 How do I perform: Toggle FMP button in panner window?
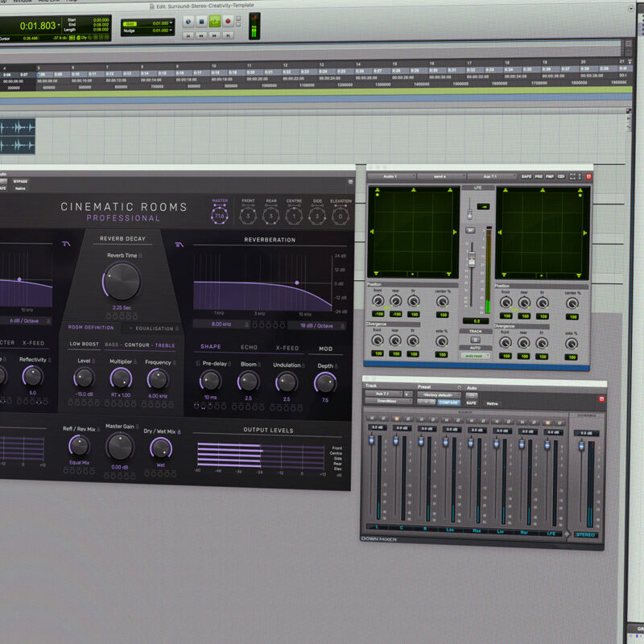click(x=550, y=176)
